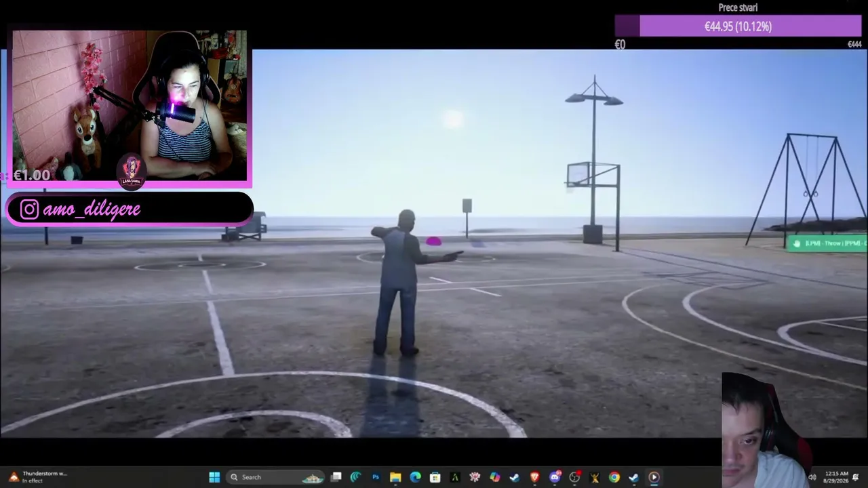Open Microsoft Store from the taskbar
The image size is (868, 488).
[x=435, y=477]
